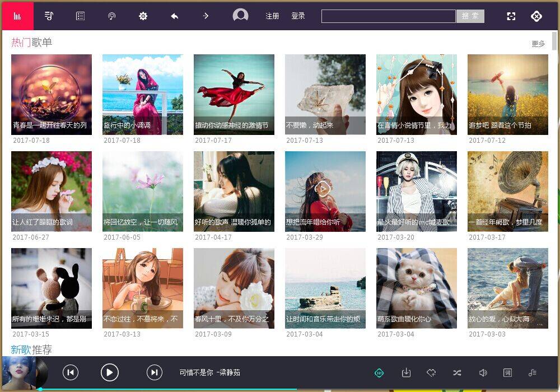
Task: Open the volume control popup
Action: 483,372
